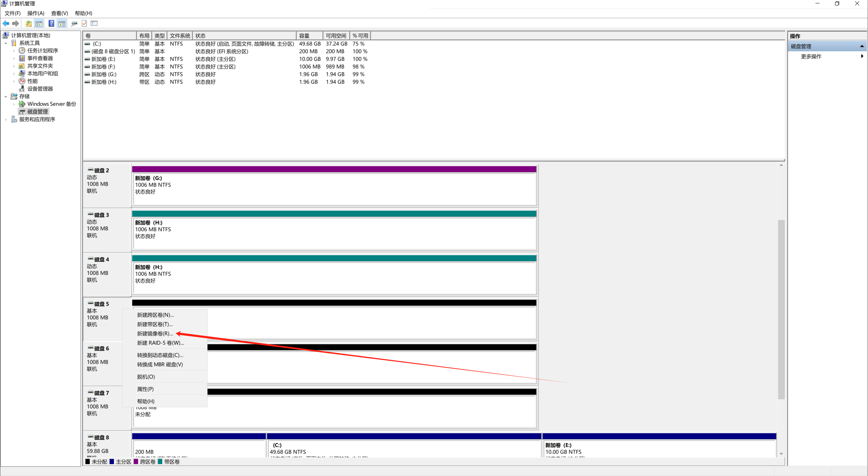Collapse the System Tools (系统工具) tree node
The height and width of the screenshot is (476, 868).
(x=6, y=43)
